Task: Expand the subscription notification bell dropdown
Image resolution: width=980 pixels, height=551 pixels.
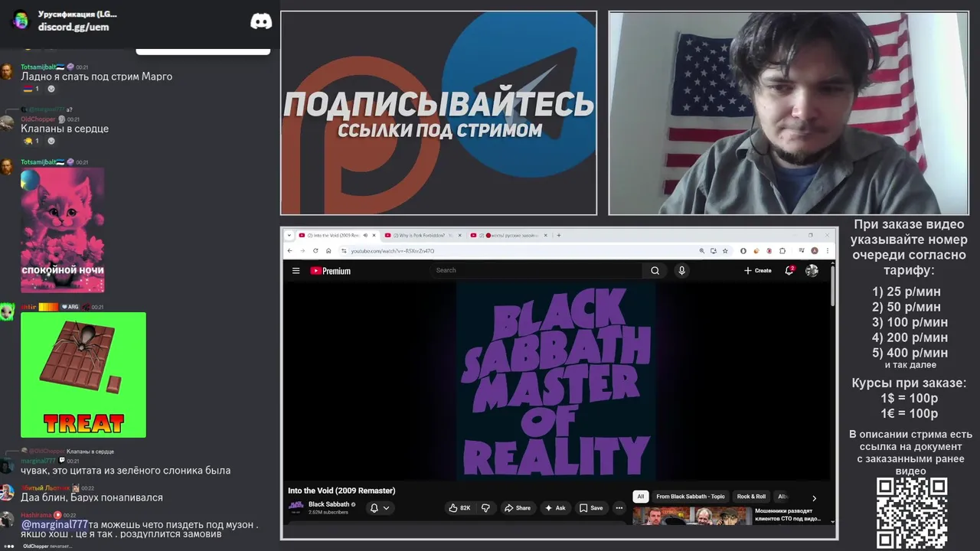Action: tap(380, 508)
